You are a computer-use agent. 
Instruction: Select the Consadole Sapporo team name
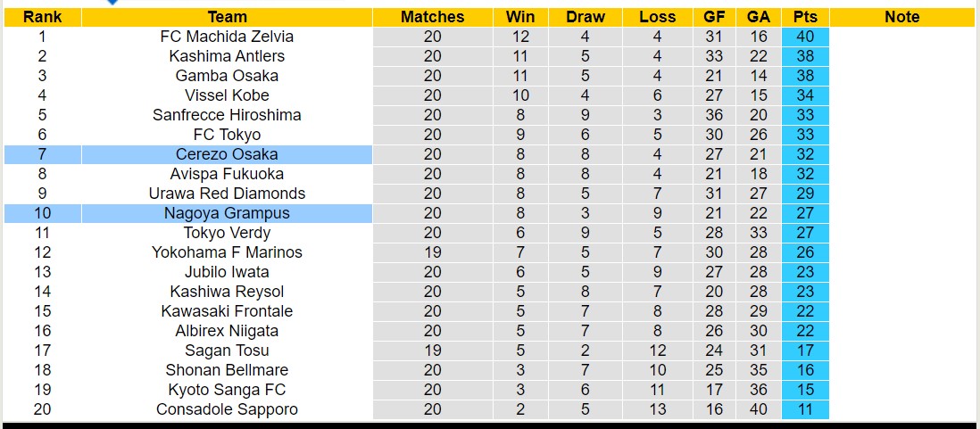pos(227,409)
